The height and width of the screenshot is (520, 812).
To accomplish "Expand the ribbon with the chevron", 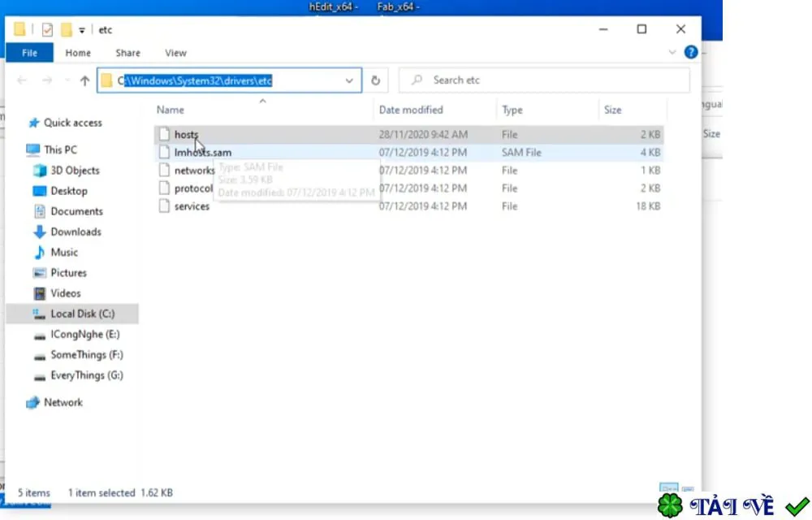I will coord(672,52).
